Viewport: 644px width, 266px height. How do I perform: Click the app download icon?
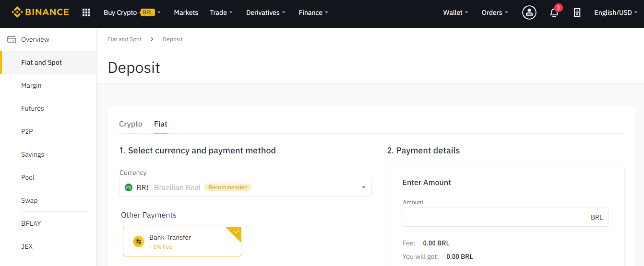pyautogui.click(x=577, y=13)
